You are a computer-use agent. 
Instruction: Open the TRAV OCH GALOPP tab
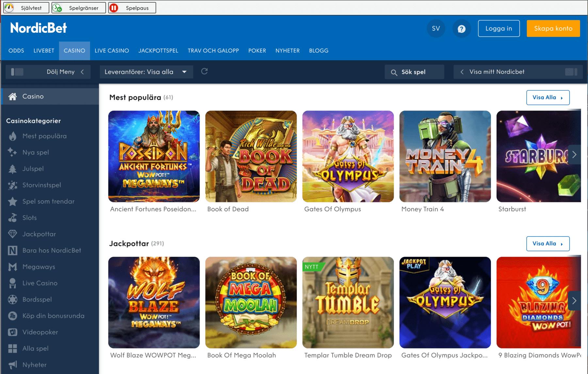[213, 51]
